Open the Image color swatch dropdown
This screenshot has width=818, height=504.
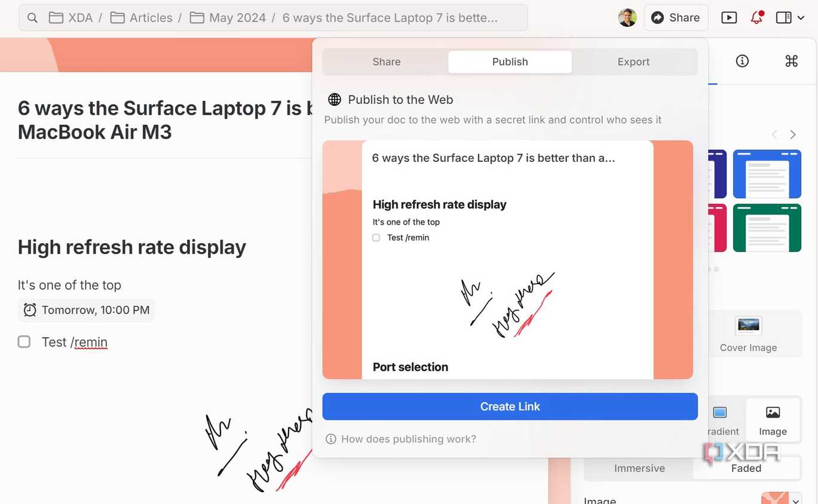click(781, 499)
